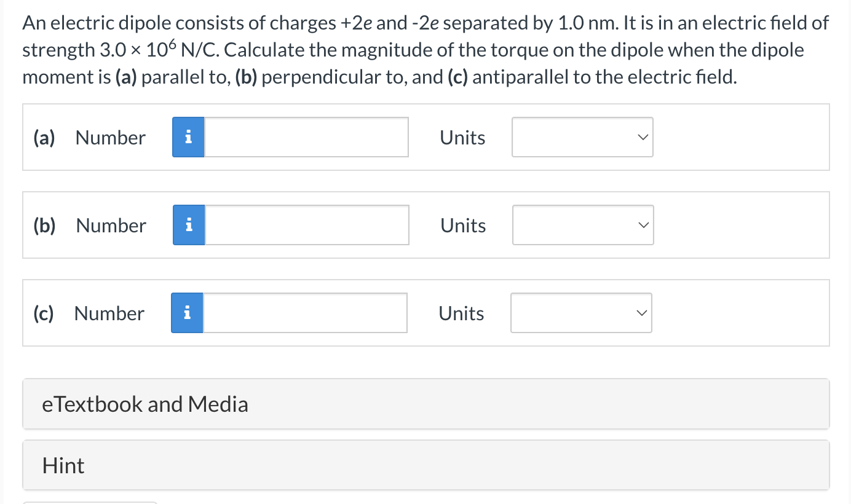Click the info icon for part (b)
The width and height of the screenshot is (851, 504).
pyautogui.click(x=189, y=225)
